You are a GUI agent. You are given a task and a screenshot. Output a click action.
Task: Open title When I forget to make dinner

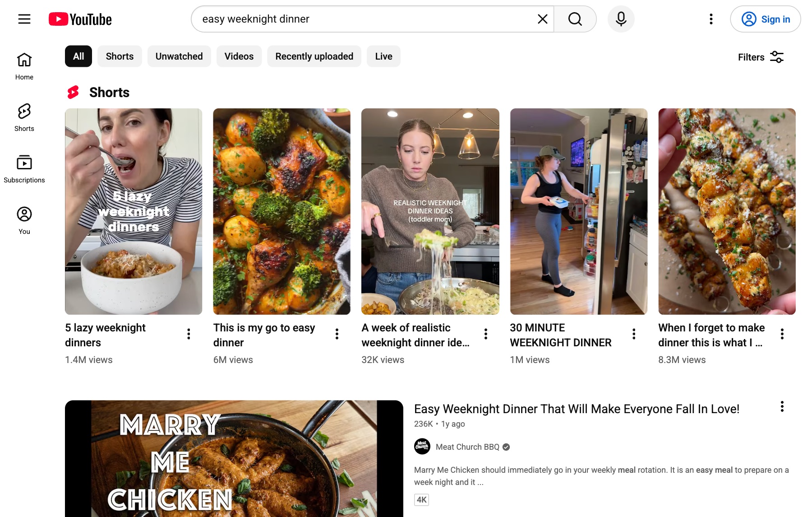(711, 335)
